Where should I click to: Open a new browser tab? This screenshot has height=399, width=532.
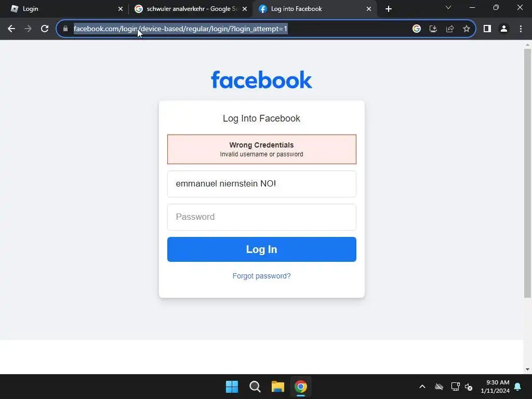(389, 9)
